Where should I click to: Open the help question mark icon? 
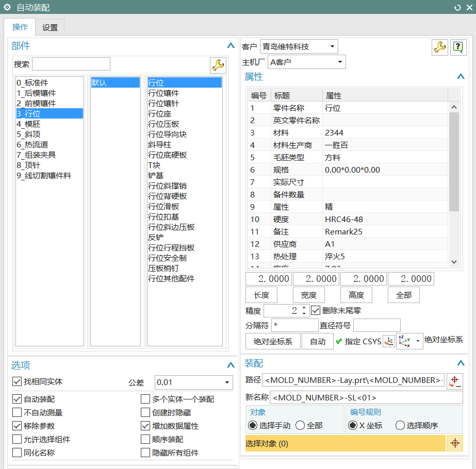point(458,47)
